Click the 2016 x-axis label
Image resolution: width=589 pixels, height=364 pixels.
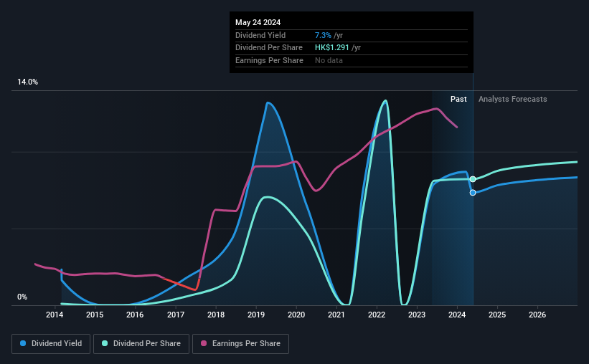[135, 315]
